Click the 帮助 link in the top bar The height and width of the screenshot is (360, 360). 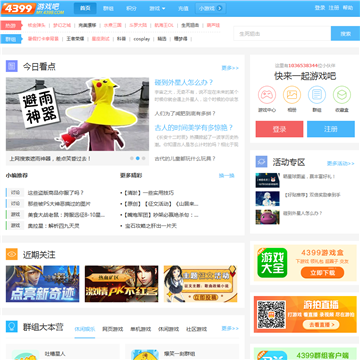coord(348,8)
